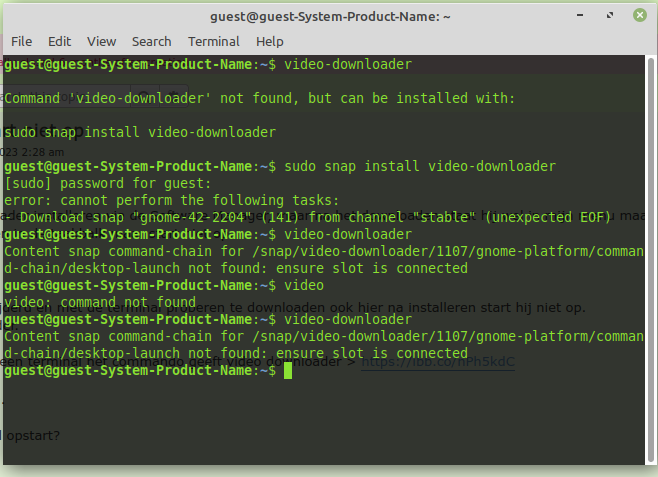
Task: Open the Help menu
Action: click(x=270, y=42)
